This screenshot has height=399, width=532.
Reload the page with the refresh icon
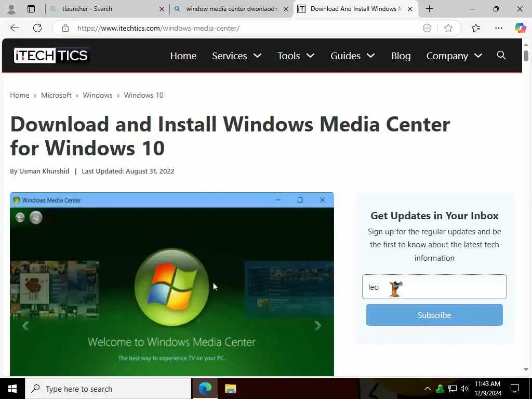pos(37,28)
